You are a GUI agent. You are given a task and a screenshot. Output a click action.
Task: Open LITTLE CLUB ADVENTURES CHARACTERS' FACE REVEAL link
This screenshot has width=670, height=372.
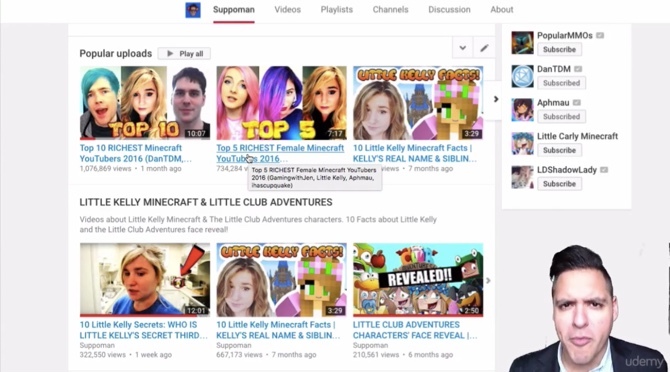(415, 330)
